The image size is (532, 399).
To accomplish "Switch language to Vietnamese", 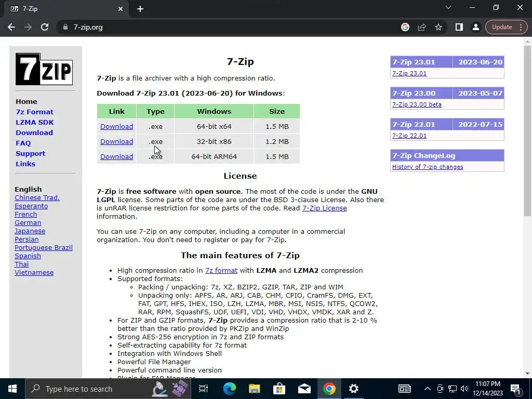I will coord(34,272).
